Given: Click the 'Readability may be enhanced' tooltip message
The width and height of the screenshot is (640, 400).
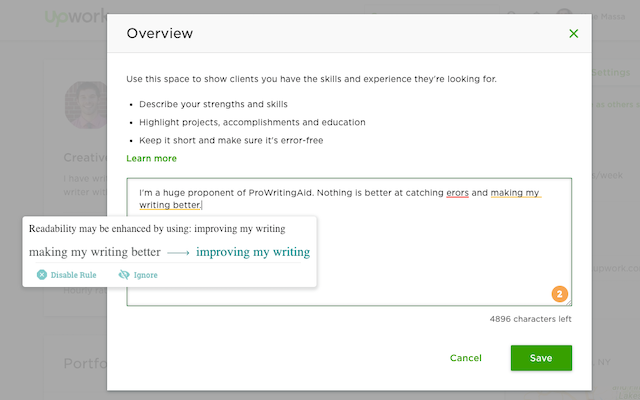Looking at the screenshot, I should (x=157, y=229).
